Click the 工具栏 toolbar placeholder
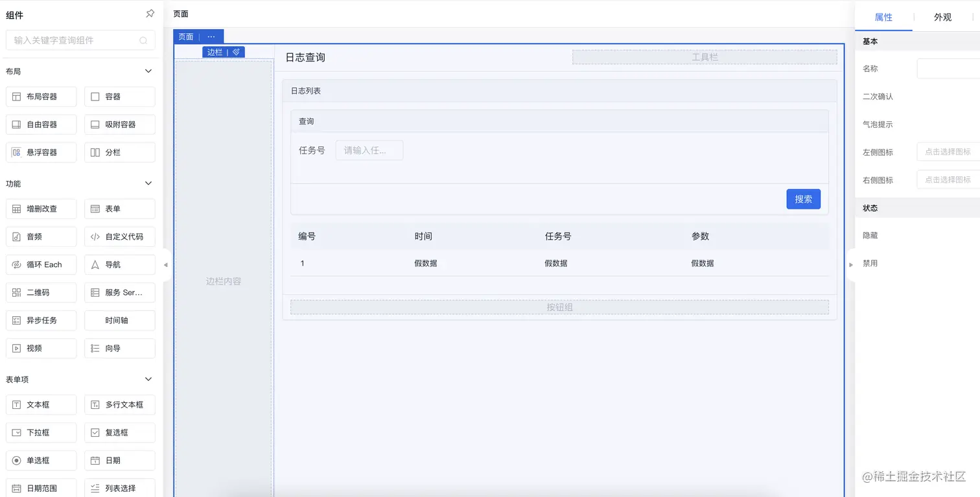Image resolution: width=980 pixels, height=497 pixels. coord(705,57)
